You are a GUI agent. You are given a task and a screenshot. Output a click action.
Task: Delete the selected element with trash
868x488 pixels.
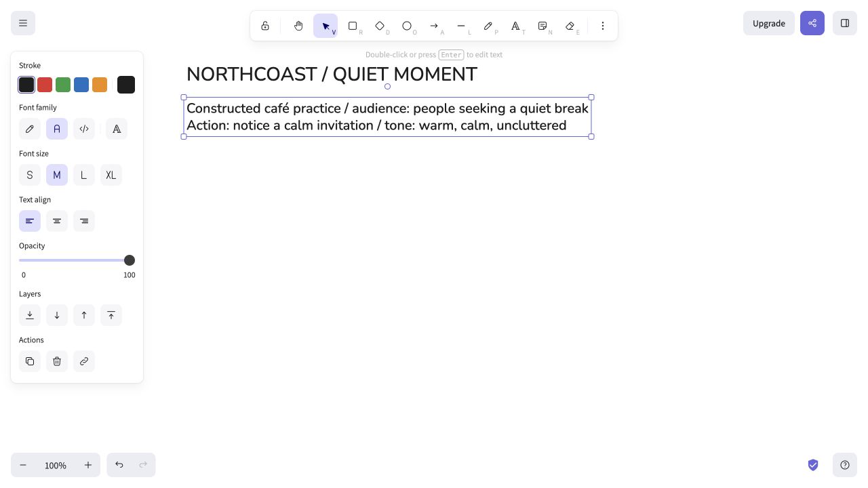(x=57, y=361)
